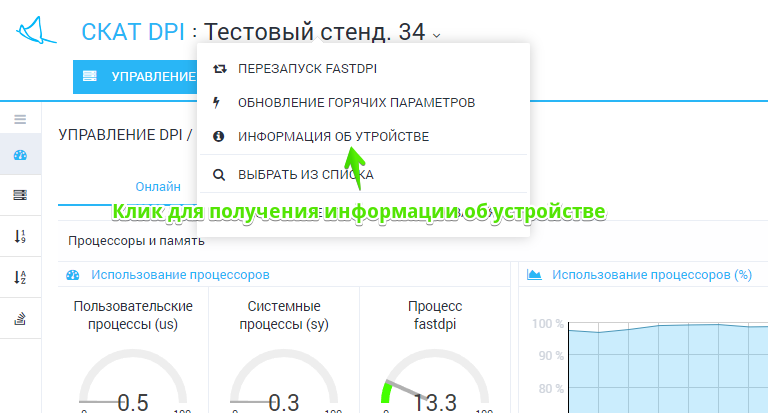Open the server rack sidebar icon
This screenshot has height=413, width=768.
20,195
